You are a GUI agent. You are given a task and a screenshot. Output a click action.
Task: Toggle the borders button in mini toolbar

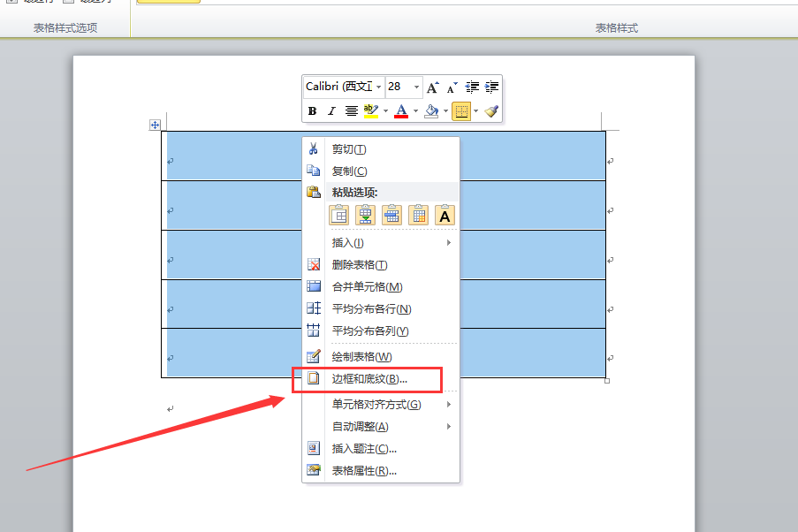pyautogui.click(x=461, y=111)
